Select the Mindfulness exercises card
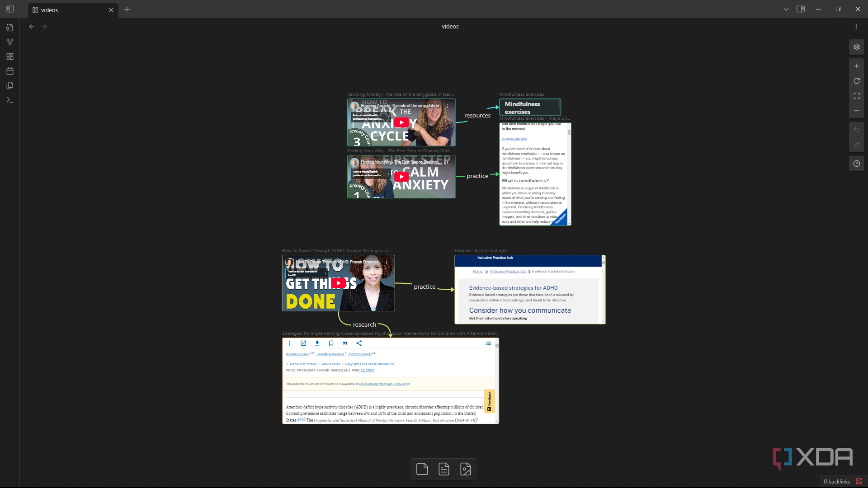 [530, 108]
